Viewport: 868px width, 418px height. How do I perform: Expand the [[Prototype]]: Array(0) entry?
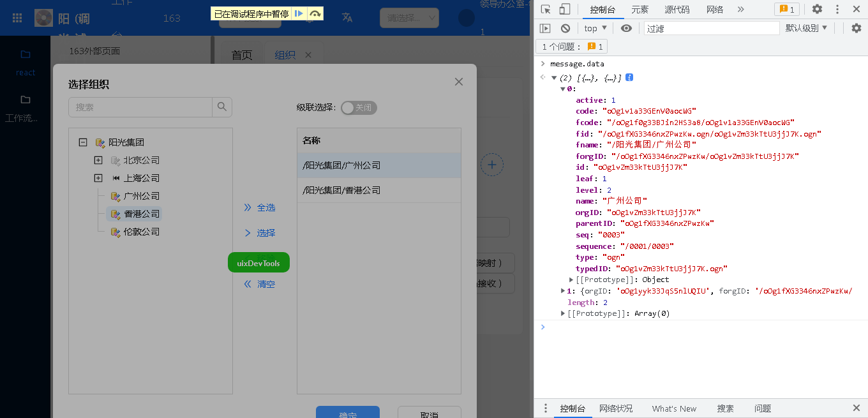pyautogui.click(x=563, y=313)
